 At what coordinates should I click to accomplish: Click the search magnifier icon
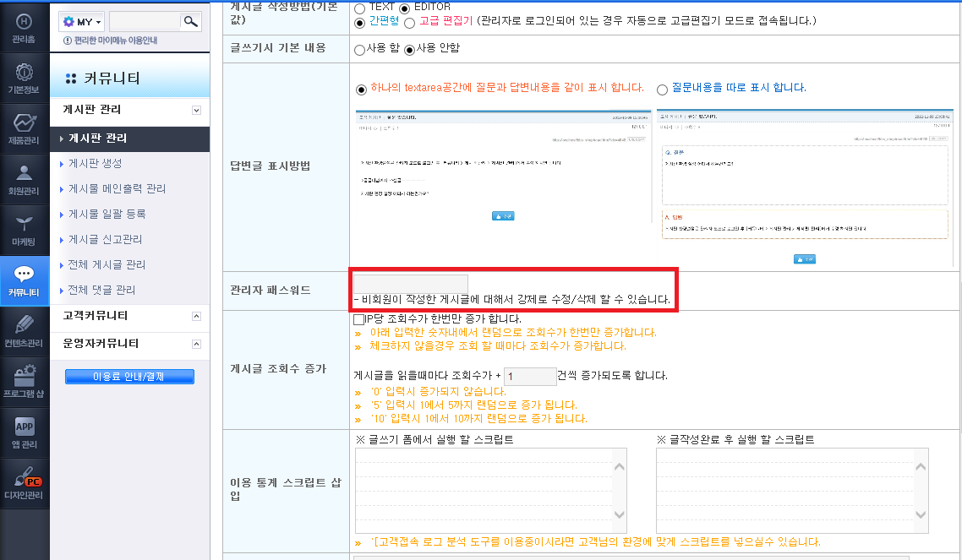[191, 21]
